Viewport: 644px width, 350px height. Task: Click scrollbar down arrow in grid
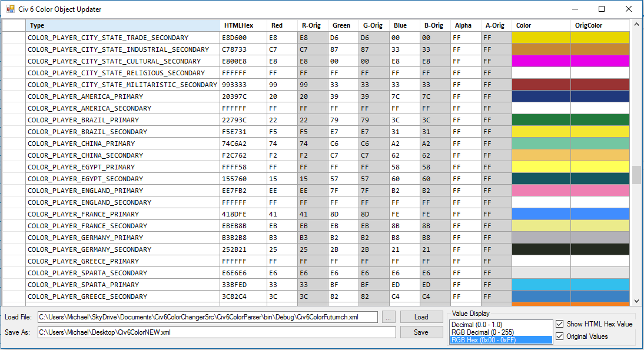coord(636,301)
